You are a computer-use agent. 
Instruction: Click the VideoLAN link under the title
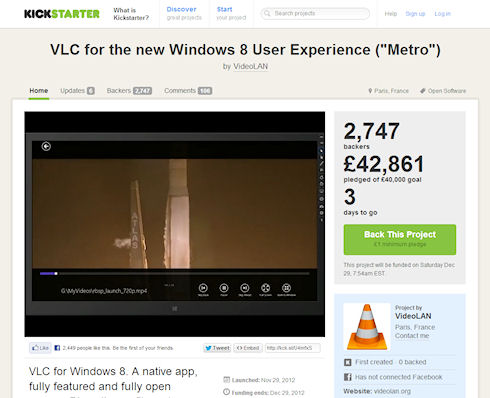pyautogui.click(x=250, y=66)
